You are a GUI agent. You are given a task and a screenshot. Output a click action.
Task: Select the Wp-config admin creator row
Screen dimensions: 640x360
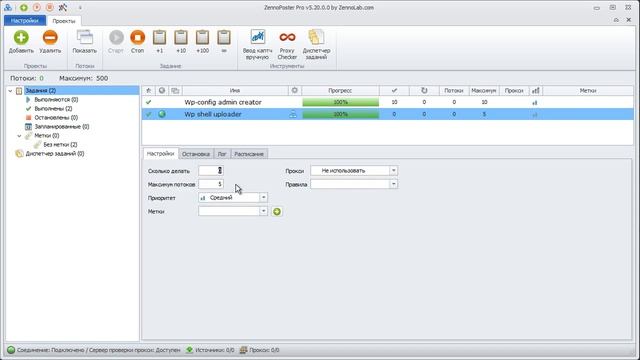387,102
